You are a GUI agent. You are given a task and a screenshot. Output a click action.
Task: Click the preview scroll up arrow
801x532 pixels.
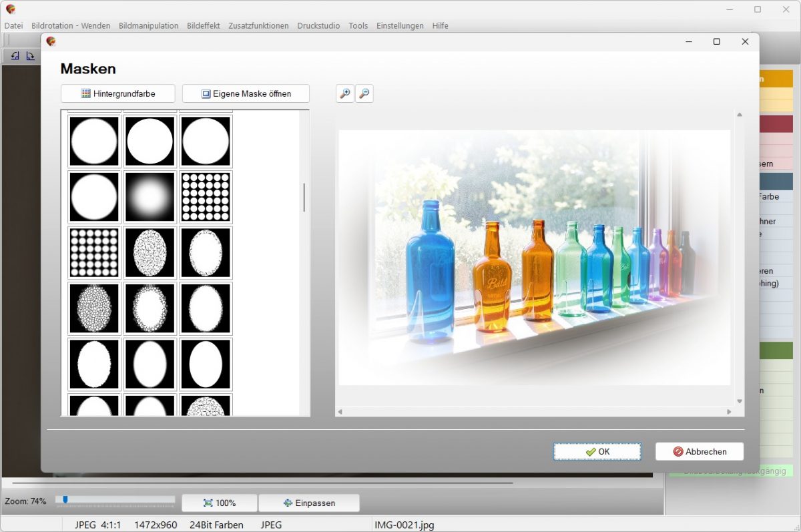tap(739, 115)
